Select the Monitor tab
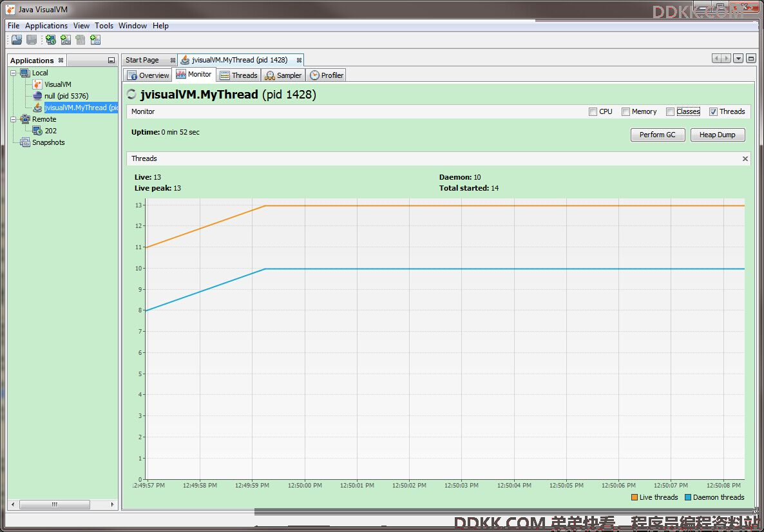The height and width of the screenshot is (532, 764). click(194, 75)
